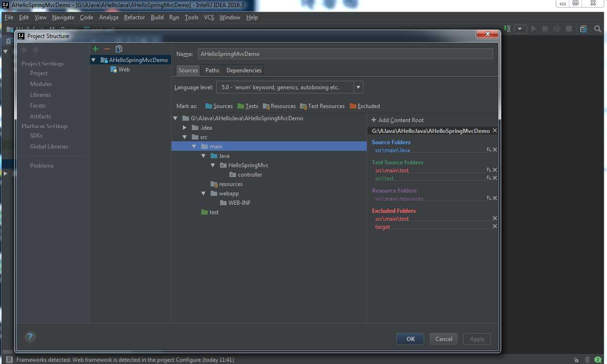Mark folder as Excluded
Viewport: 607px width, 364px height.
[365, 106]
